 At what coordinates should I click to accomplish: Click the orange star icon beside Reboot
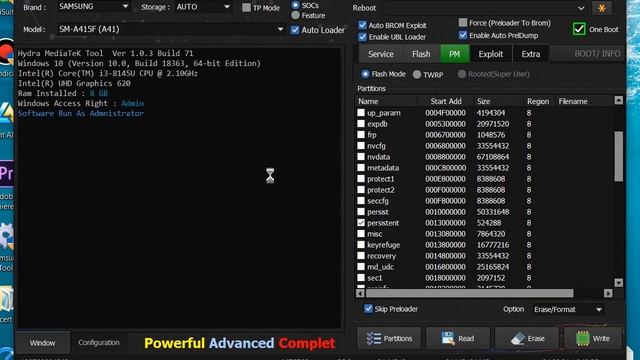tap(602, 8)
